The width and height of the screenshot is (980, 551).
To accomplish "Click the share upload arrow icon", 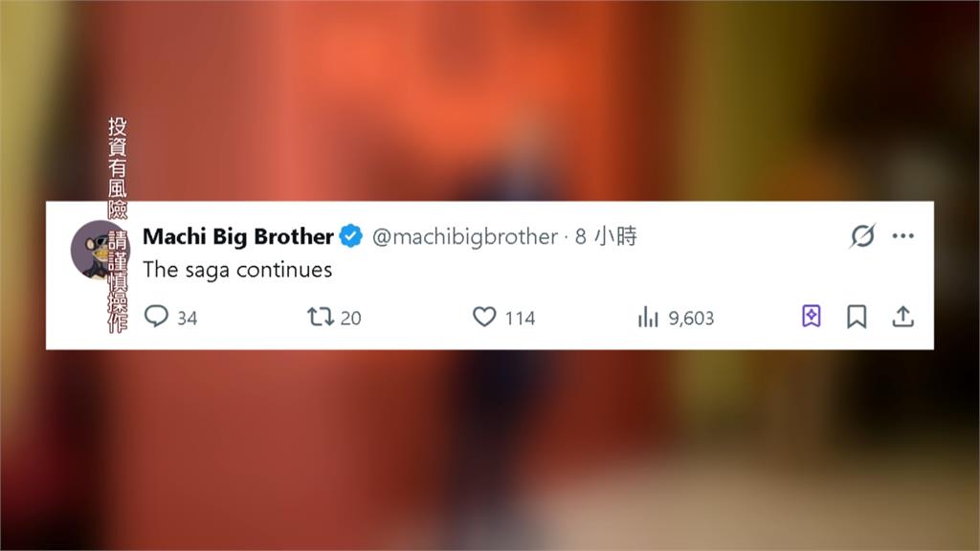I will (x=902, y=317).
